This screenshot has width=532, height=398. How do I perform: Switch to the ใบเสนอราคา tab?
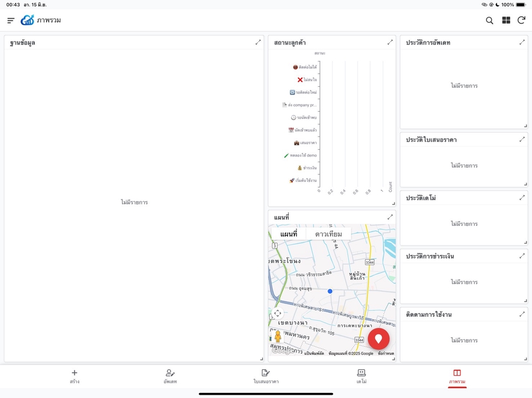(x=266, y=376)
